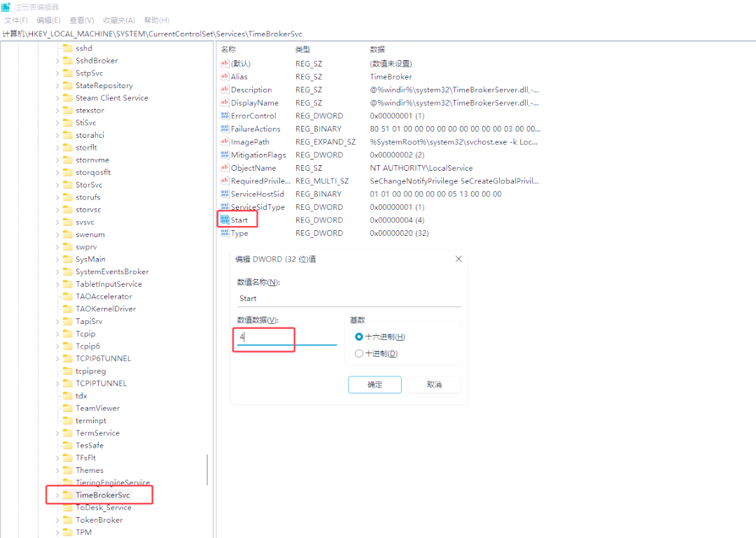This screenshot has height=538, width=756.
Task: Expand the Tcpip tree node
Action: point(57,334)
